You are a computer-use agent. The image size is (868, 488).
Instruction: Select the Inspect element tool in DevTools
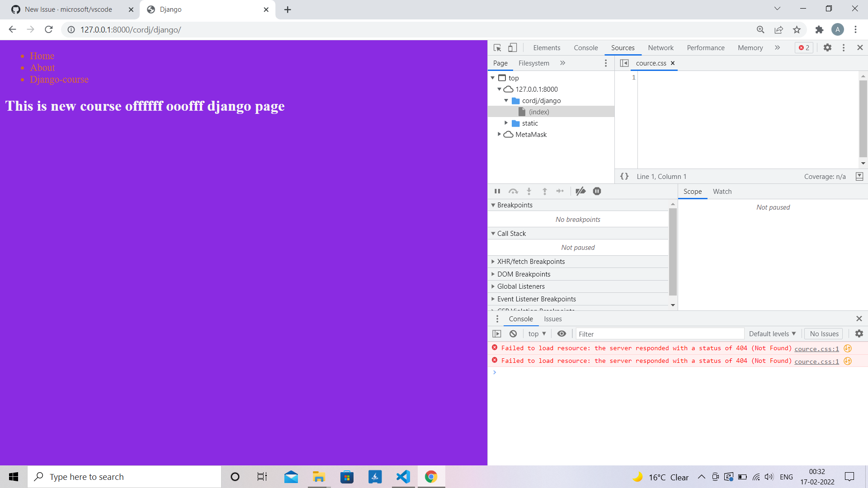tap(497, 47)
